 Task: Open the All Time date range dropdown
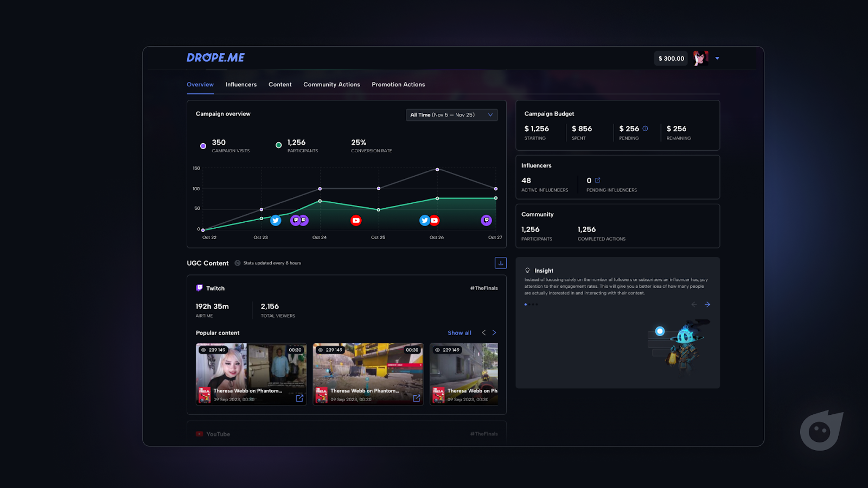(x=452, y=115)
